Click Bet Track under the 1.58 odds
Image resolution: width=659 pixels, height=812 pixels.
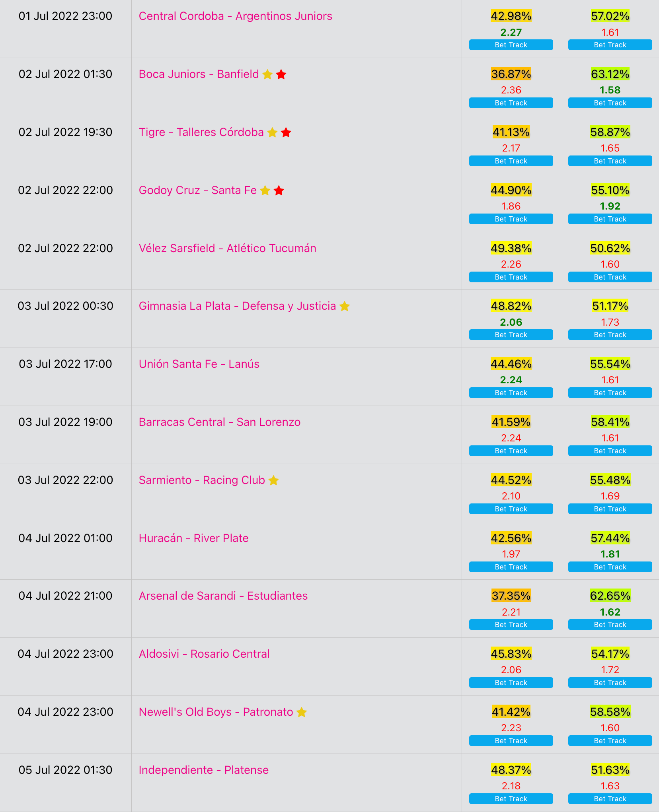610,103
